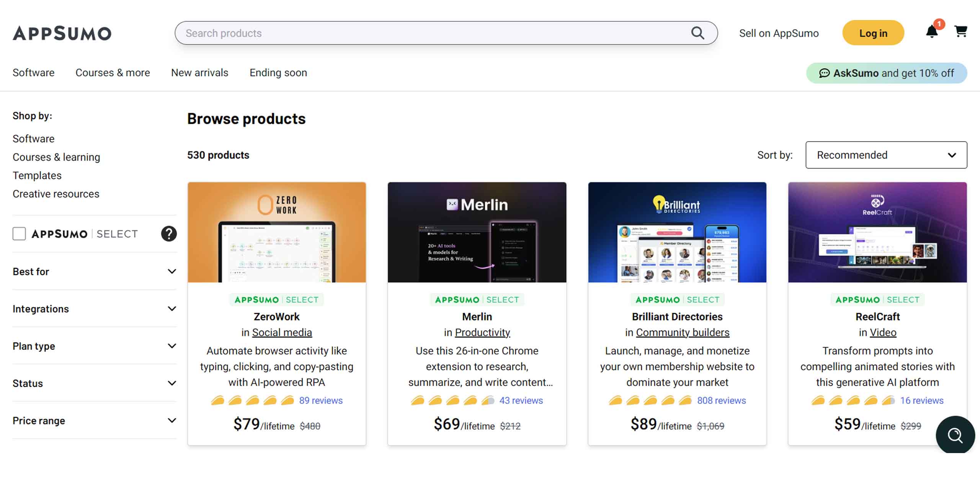Open the New arrivals menu item
This screenshot has height=490, width=980.
tap(199, 73)
